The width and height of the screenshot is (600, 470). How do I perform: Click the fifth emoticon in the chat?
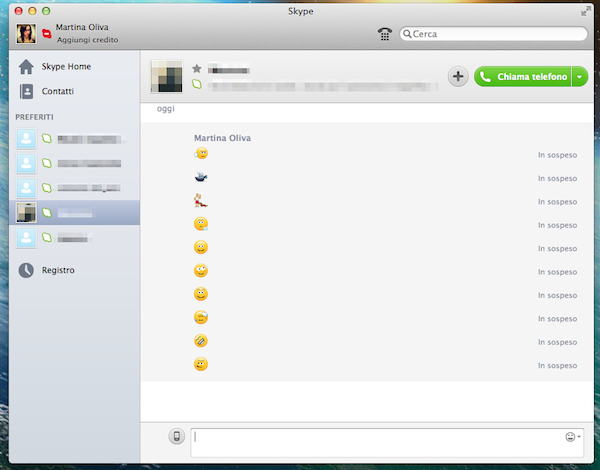pyautogui.click(x=201, y=247)
